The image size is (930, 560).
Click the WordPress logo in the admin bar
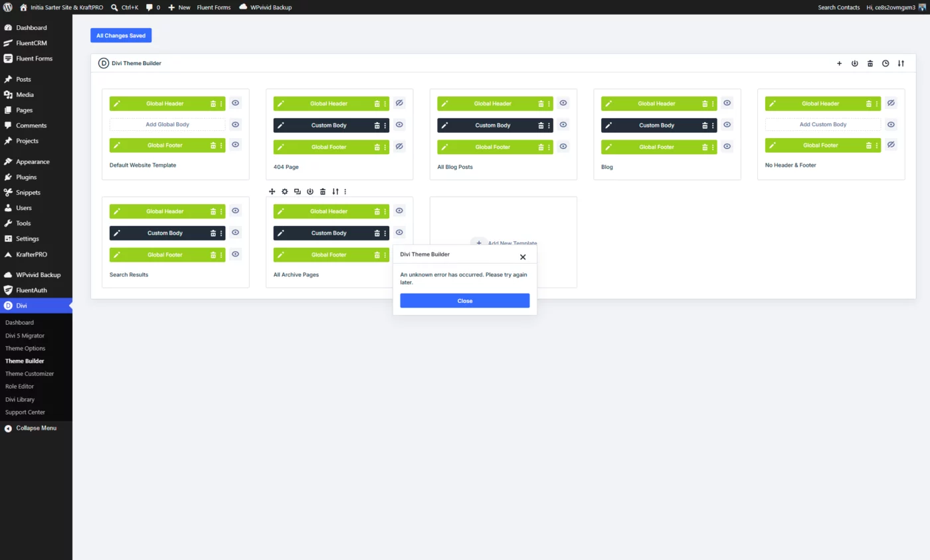(x=8, y=7)
